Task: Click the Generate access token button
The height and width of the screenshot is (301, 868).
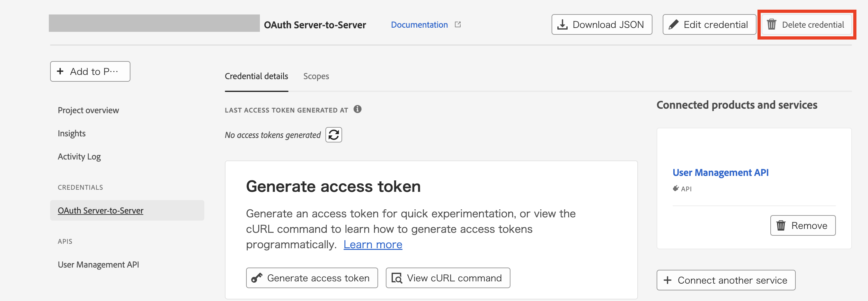Action: tap(312, 278)
